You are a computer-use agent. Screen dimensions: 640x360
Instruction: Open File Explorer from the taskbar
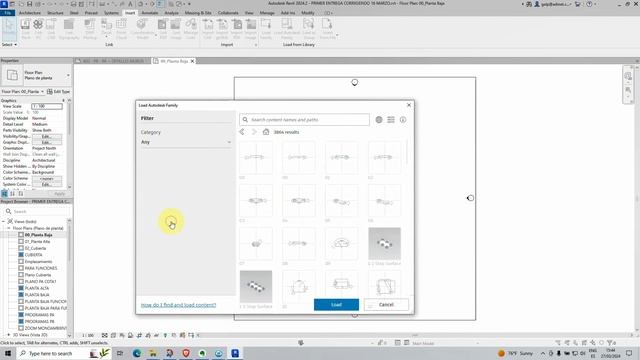pos(153,353)
